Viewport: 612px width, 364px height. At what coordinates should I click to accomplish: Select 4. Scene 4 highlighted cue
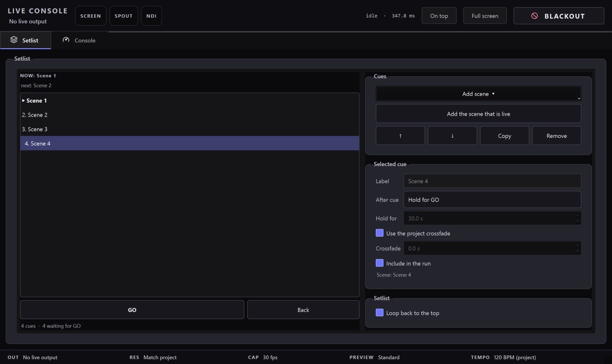pyautogui.click(x=190, y=143)
